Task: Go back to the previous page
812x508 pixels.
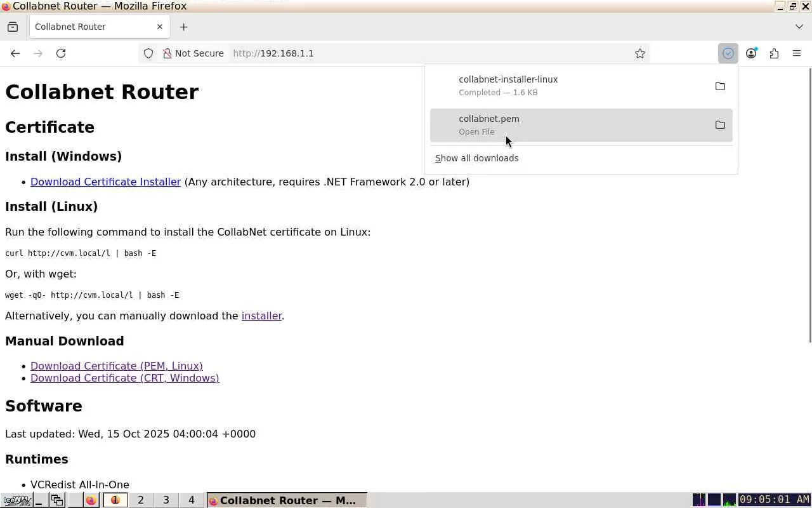Action: pyautogui.click(x=15, y=53)
